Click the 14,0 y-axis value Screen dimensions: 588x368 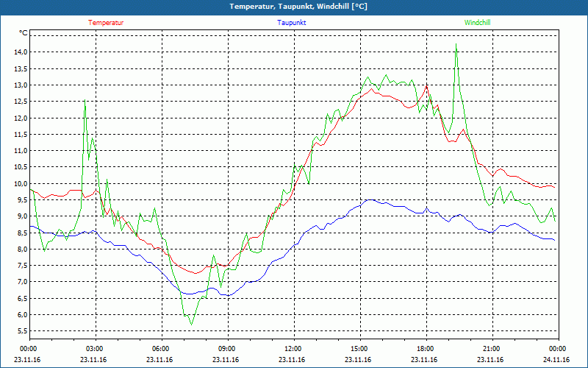tap(21, 52)
